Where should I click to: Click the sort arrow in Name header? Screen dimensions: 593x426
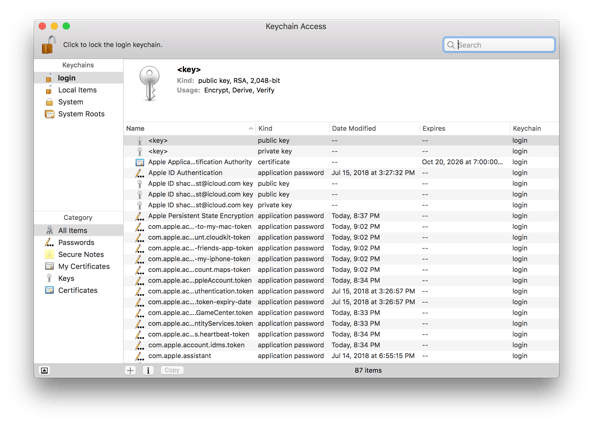[x=251, y=129]
